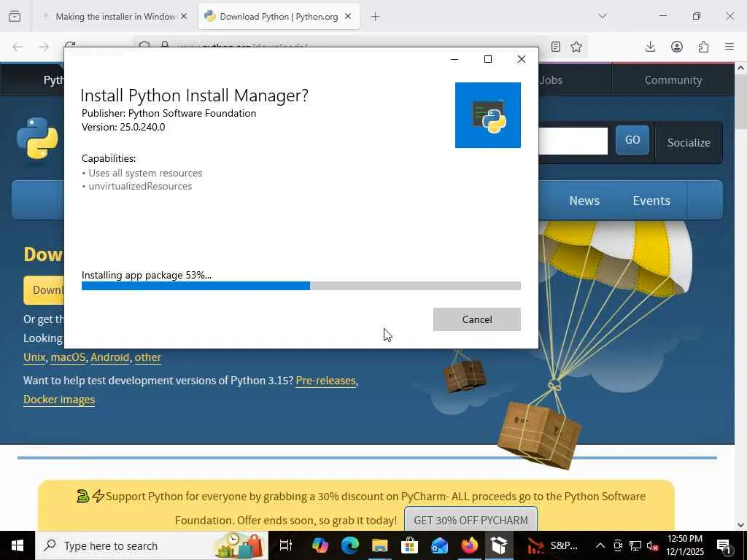The image size is (747, 560).
Task: Click the Meet Now tray icon
Action: (618, 545)
